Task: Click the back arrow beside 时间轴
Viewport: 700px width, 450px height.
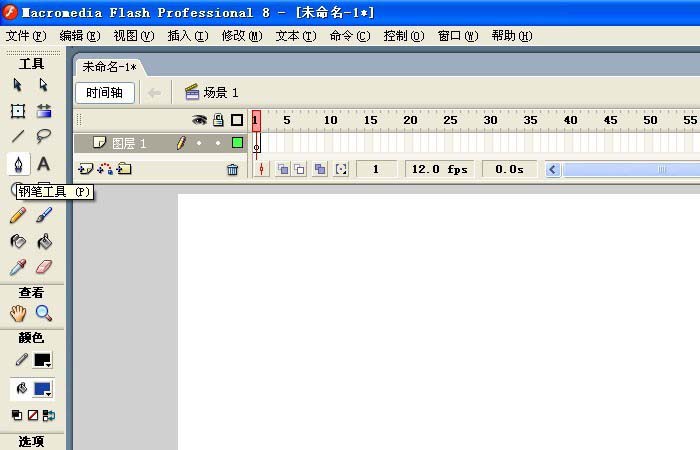Action: [154, 93]
